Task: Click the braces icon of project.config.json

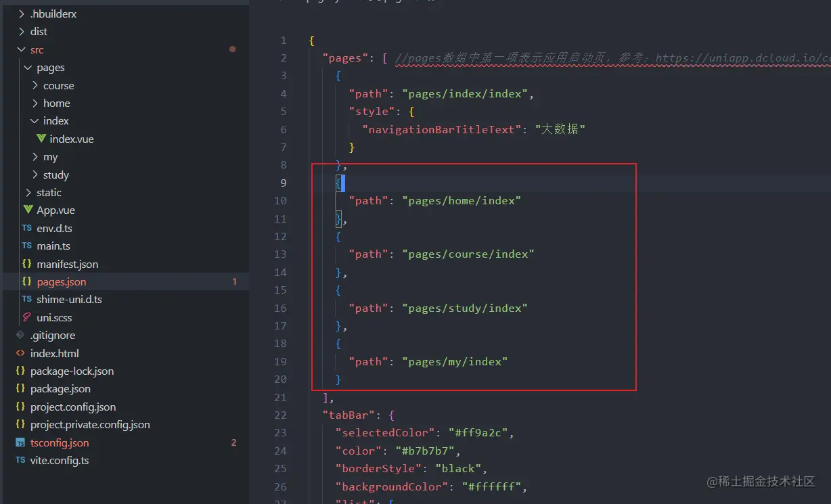Action: 20,407
